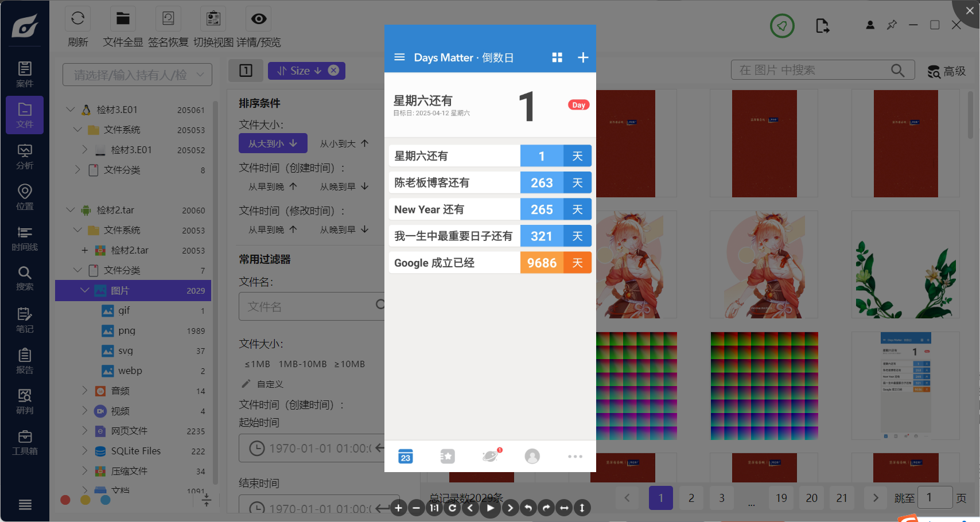
Task: Click the pin window icon
Action: [x=892, y=25]
